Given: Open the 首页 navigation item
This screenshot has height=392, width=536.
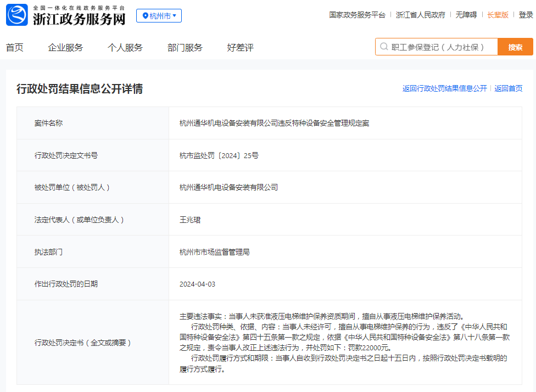Looking at the screenshot, I should (15, 48).
